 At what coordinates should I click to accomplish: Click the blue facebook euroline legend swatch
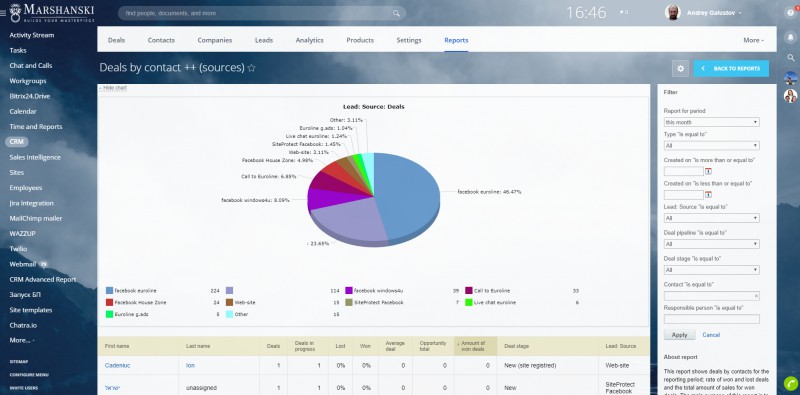click(x=109, y=291)
